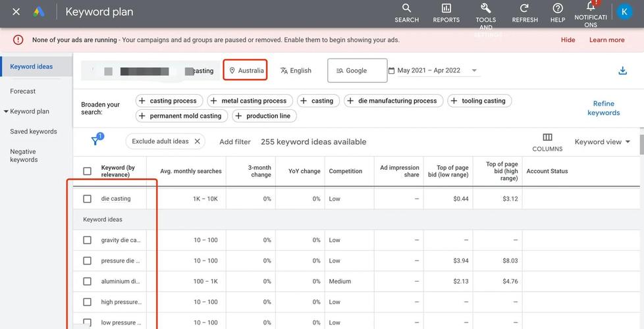
Task: Check the aluminium di... row checkbox
Action: 87,282
